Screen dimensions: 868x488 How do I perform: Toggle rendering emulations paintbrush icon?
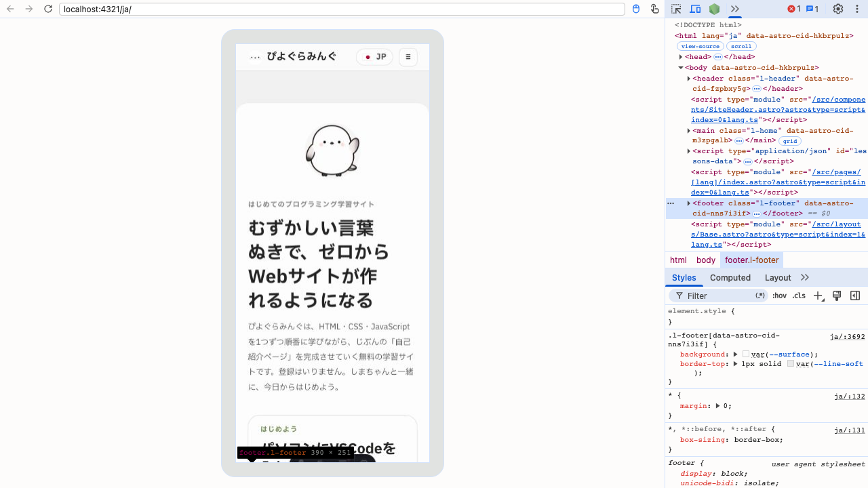[837, 296]
